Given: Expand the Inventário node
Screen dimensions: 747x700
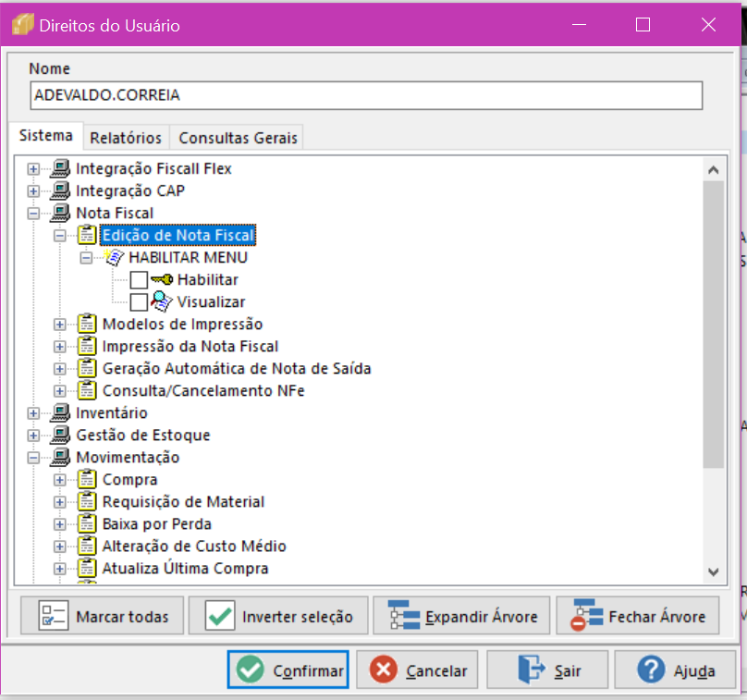Looking at the screenshot, I should pyautogui.click(x=33, y=413).
